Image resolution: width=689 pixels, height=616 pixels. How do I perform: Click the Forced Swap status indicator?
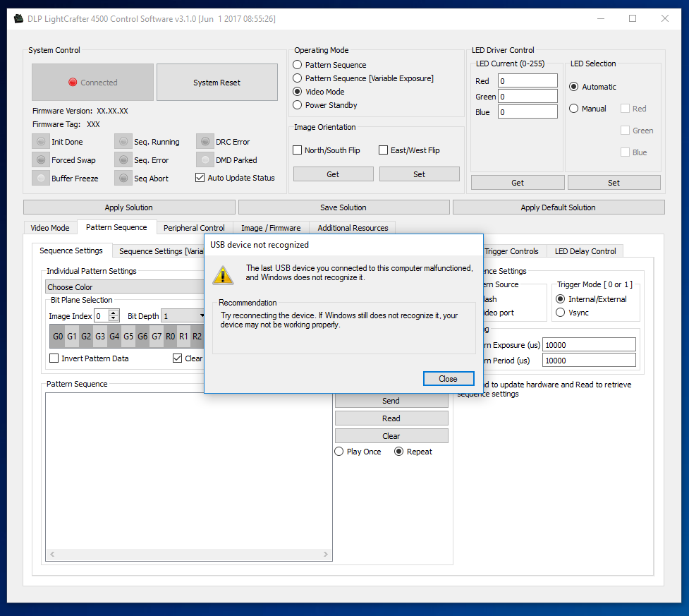click(x=41, y=160)
